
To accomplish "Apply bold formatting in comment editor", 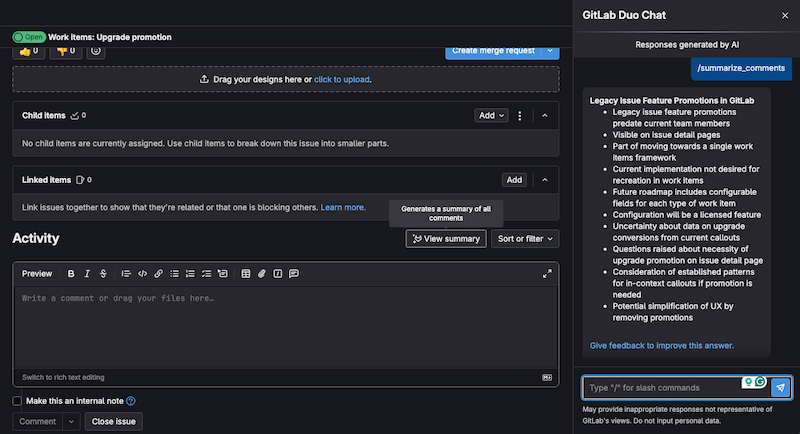I will (71, 273).
